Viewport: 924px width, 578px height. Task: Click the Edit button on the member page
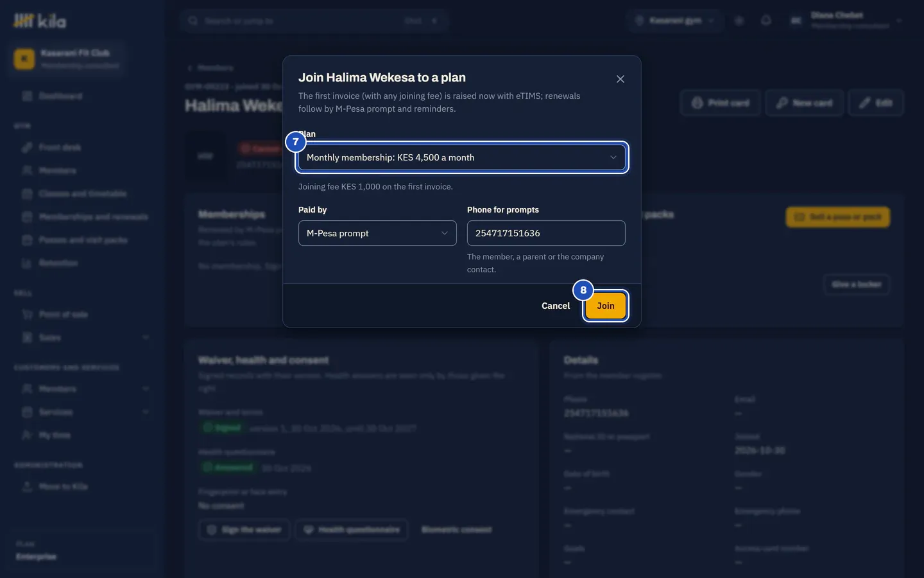click(876, 103)
